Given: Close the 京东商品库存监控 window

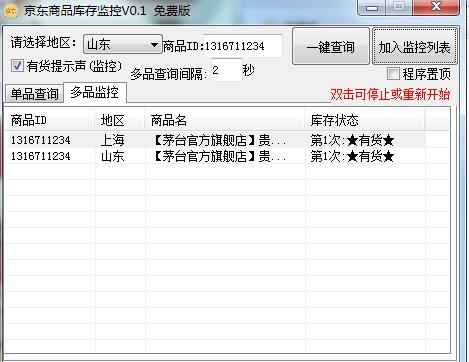Looking at the screenshot, I should [436, 7].
